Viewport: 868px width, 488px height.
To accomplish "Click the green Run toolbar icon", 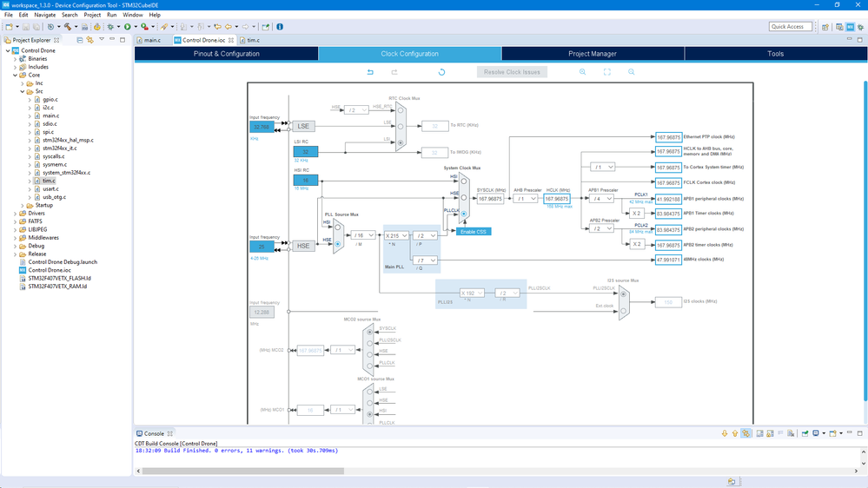I will pyautogui.click(x=128, y=27).
